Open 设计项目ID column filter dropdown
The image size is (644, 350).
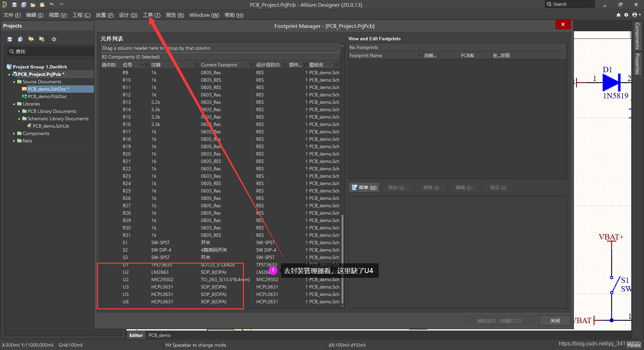(x=285, y=65)
